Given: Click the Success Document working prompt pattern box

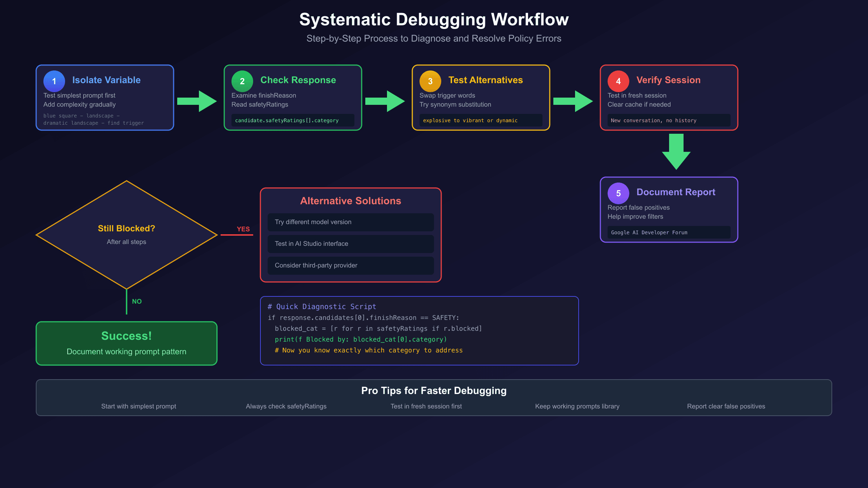Looking at the screenshot, I should 126,343.
